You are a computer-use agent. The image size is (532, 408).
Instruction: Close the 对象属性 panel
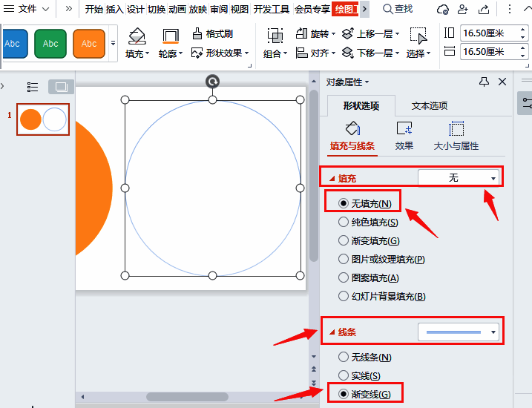coord(502,82)
